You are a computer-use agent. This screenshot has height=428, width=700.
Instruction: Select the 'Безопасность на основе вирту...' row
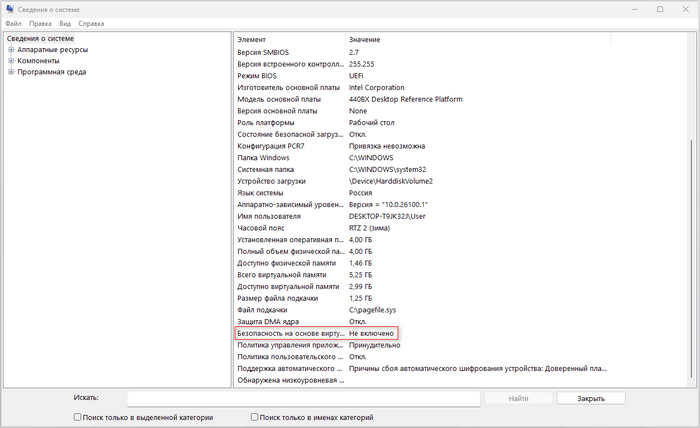coord(288,333)
